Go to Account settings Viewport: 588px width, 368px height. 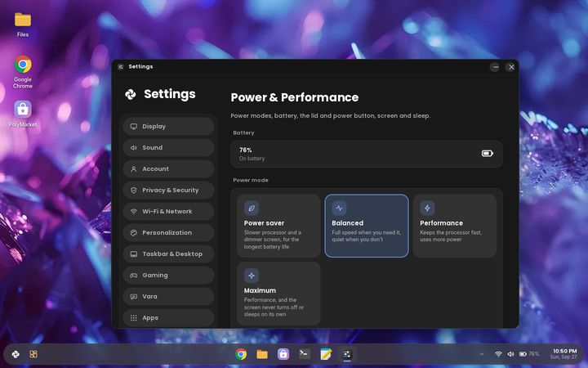coord(168,169)
